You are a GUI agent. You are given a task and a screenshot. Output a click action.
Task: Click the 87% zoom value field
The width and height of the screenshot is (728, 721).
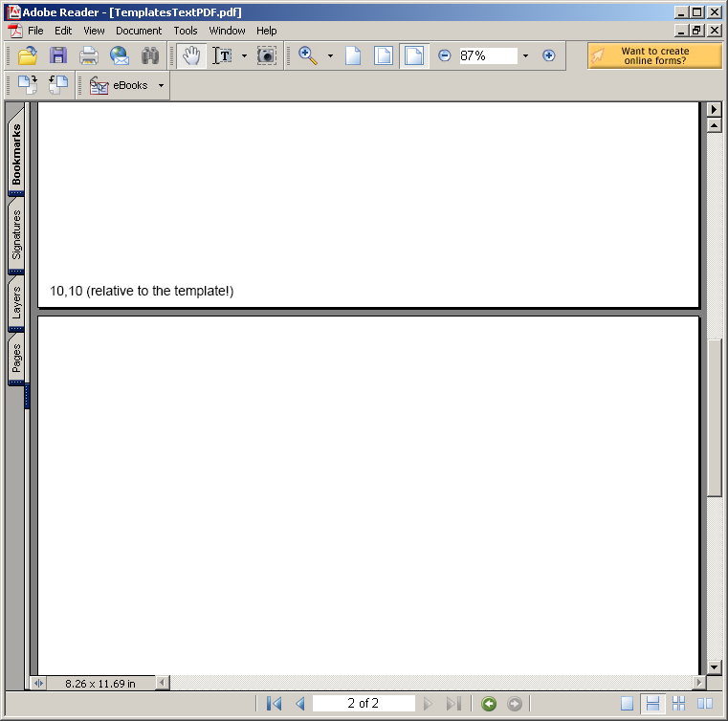click(x=488, y=55)
